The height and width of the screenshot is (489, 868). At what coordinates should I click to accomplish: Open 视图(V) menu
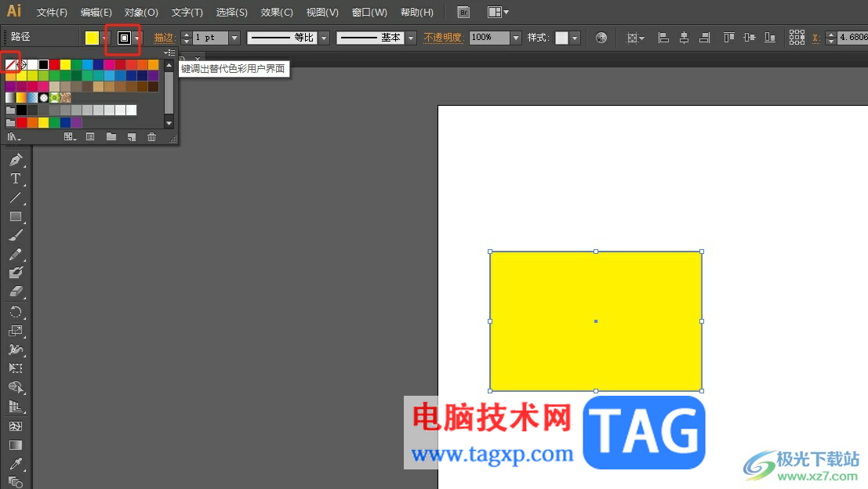pos(323,13)
